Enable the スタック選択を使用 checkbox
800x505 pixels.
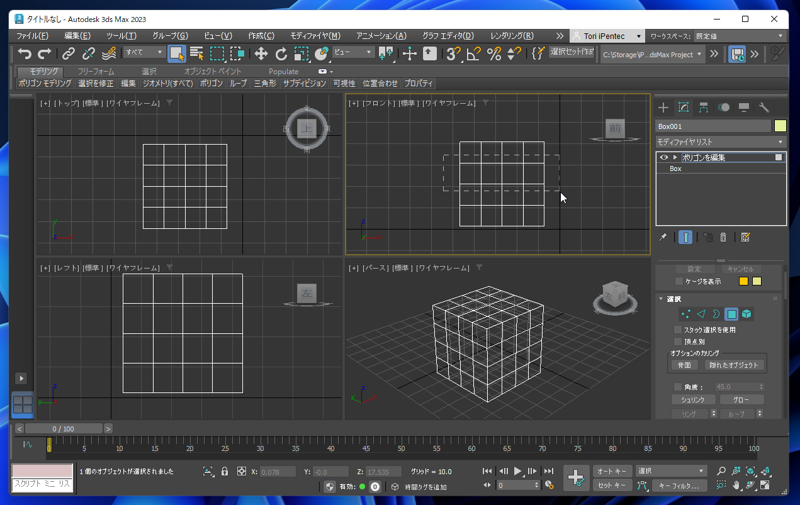(678, 330)
